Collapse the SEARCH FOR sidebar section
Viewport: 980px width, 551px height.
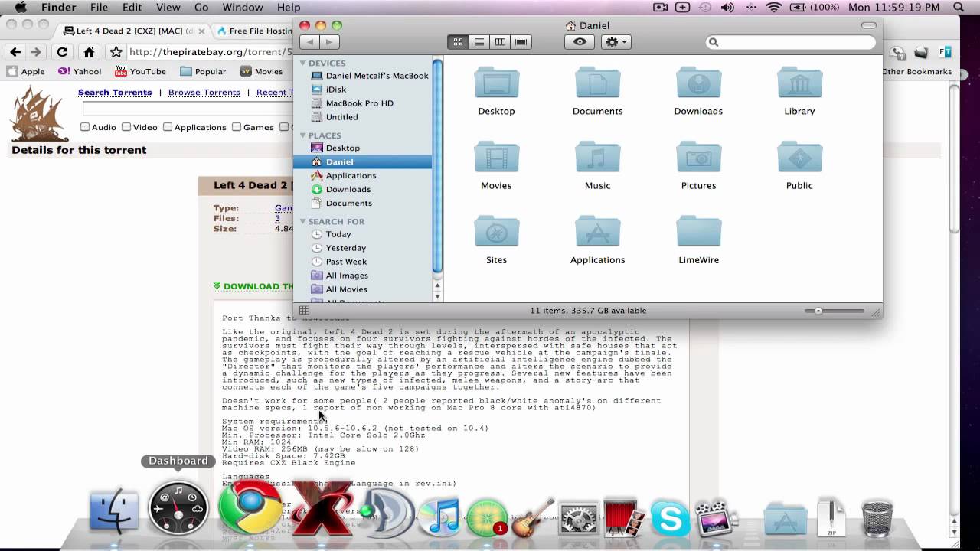[303, 222]
